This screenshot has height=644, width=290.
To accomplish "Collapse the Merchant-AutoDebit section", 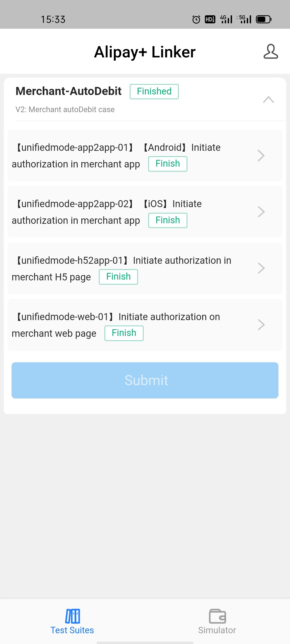I will [x=268, y=100].
